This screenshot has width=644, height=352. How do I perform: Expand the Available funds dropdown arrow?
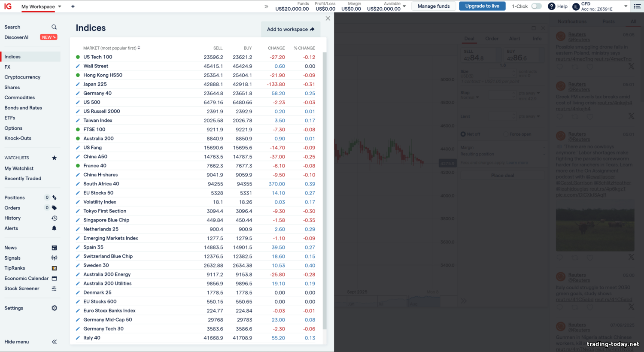pos(404,6)
